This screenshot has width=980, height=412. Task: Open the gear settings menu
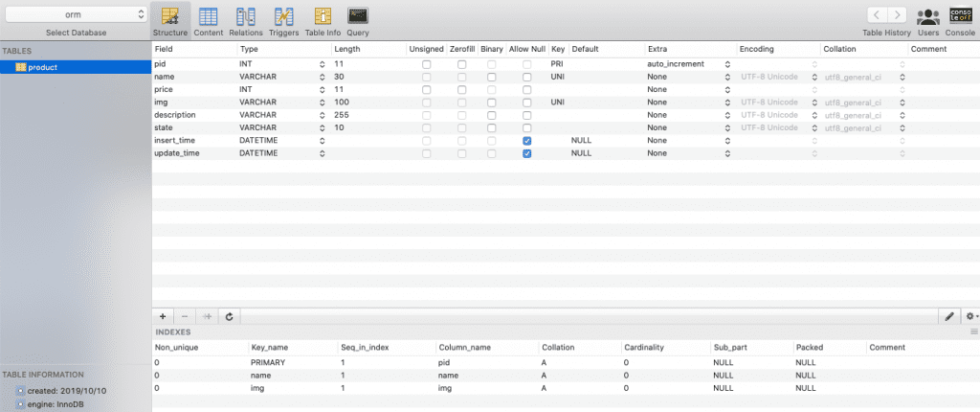point(970,317)
